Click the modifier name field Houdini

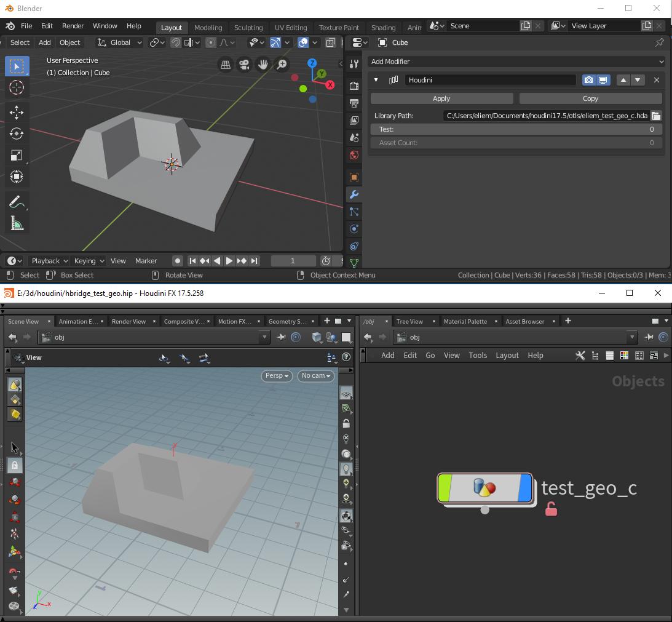click(x=490, y=80)
